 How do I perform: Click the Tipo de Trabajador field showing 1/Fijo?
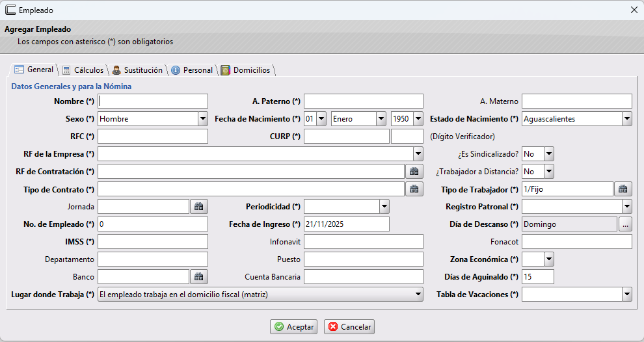pyautogui.click(x=568, y=189)
